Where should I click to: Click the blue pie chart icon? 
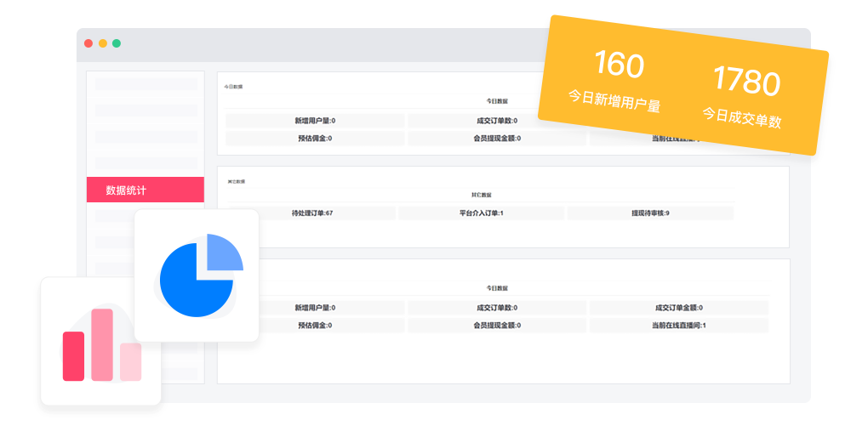197,275
